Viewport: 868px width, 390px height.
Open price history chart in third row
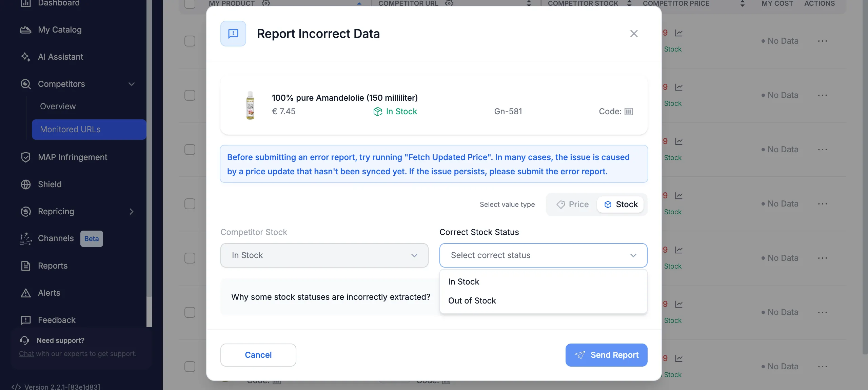(x=679, y=141)
